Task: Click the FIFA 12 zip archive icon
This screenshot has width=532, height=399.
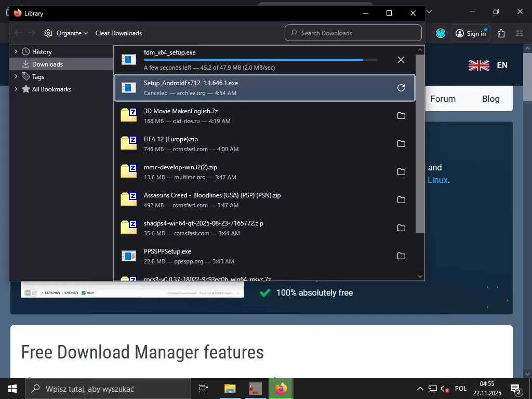Action: click(129, 143)
